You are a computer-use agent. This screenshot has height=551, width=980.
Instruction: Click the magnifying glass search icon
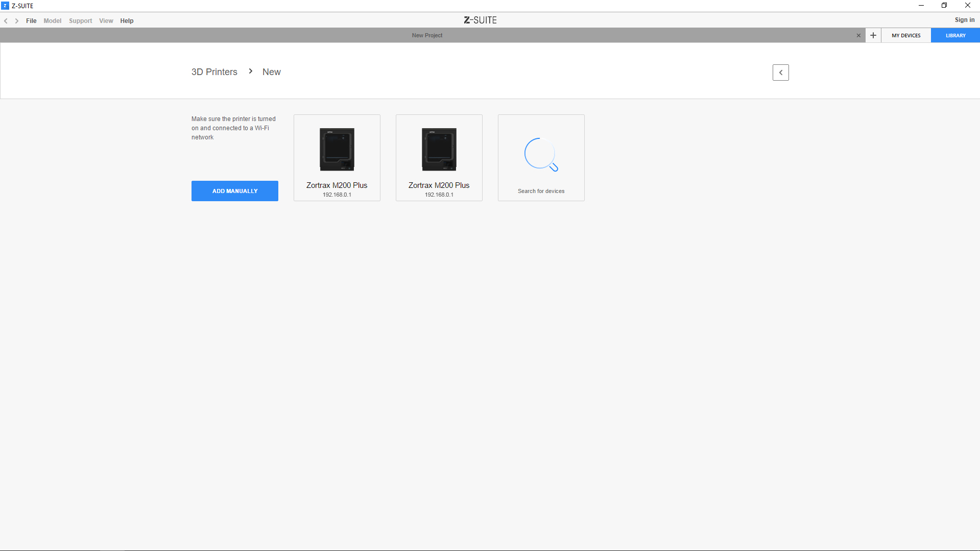[541, 154]
